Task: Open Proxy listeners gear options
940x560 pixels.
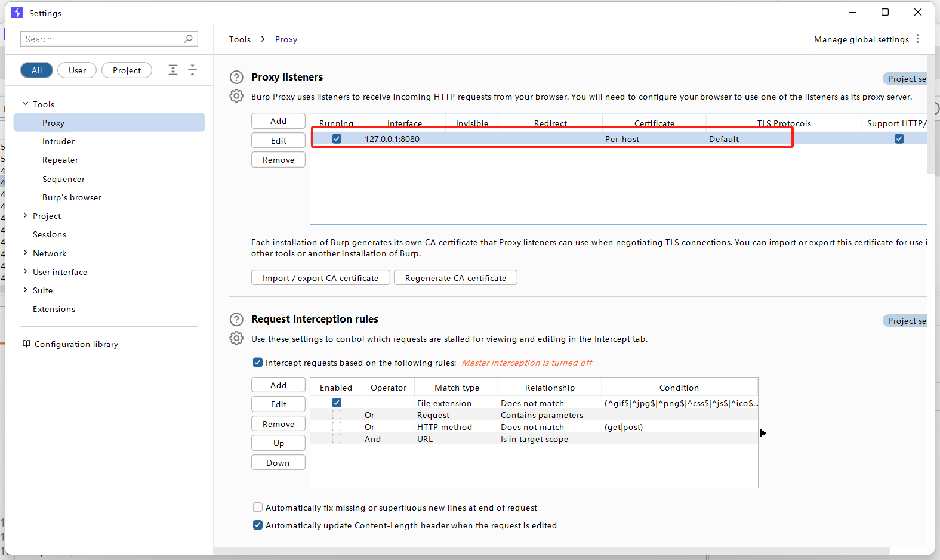Action: pos(236,96)
